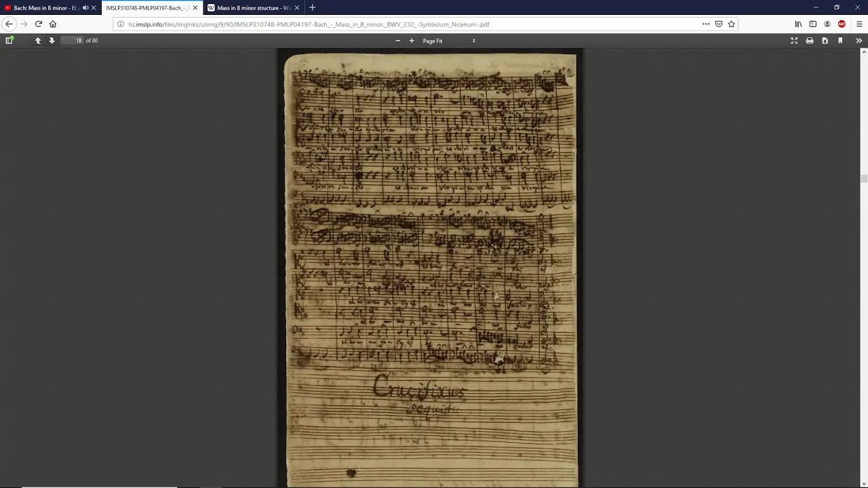Viewport: 868px width, 488px height.
Task: Go to previous PDF page
Action: coord(38,41)
